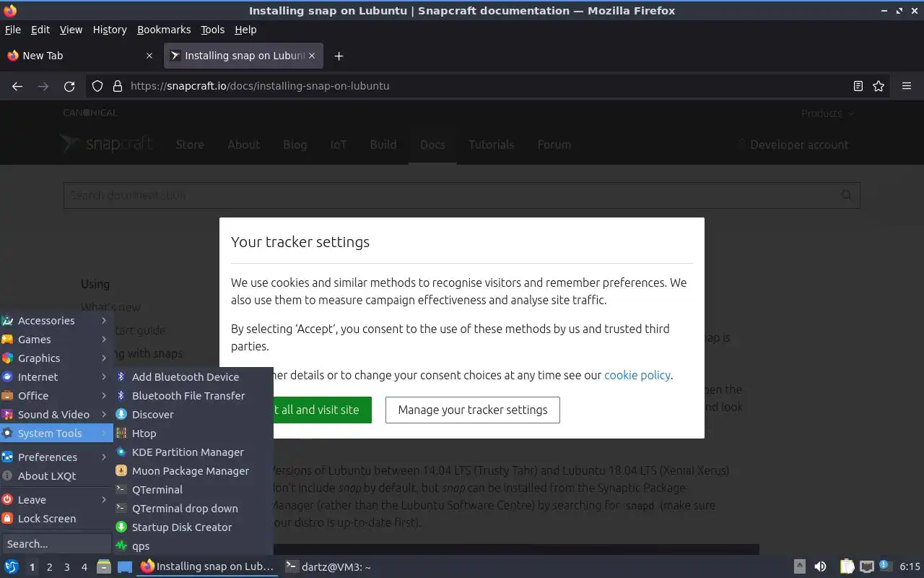
Task: Click the application menu search field
Action: 56,543
